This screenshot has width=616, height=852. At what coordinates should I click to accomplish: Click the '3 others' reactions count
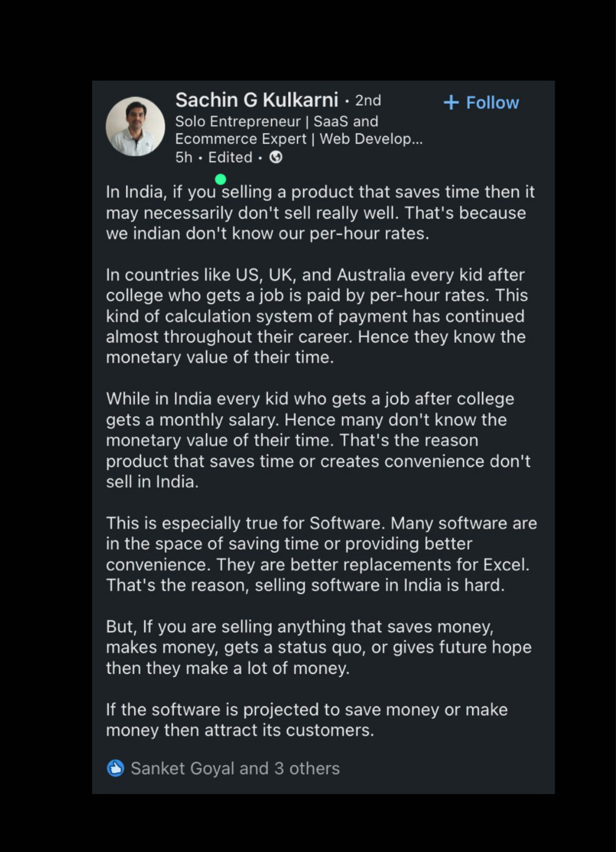coord(307,768)
